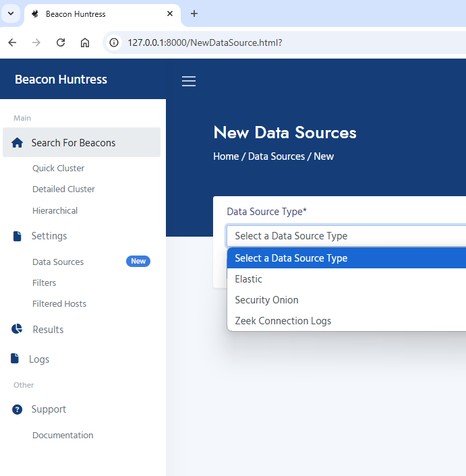This screenshot has width=466, height=476.
Task: Click the Support question mark icon
Action: (17, 409)
